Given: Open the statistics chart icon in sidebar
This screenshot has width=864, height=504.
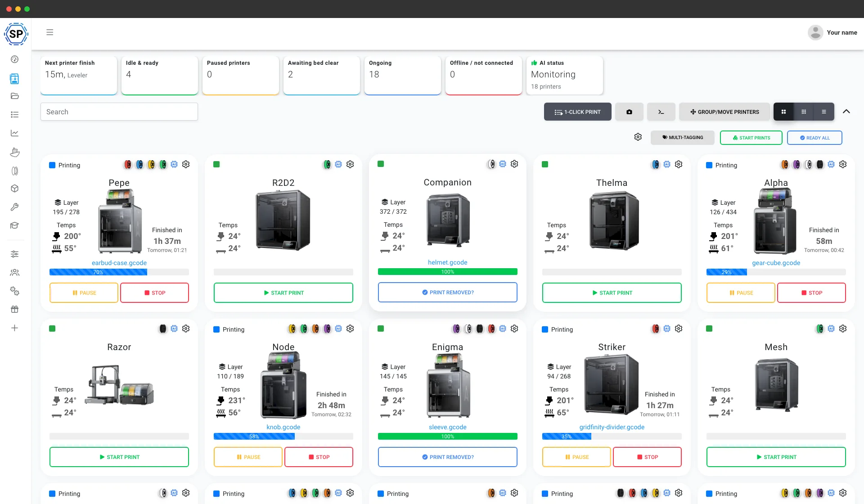Looking at the screenshot, I should pos(15,133).
